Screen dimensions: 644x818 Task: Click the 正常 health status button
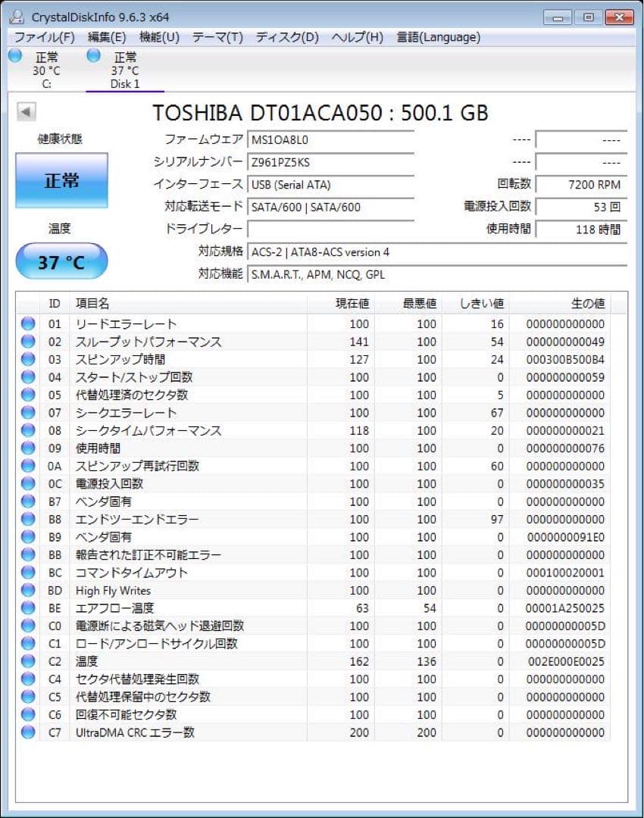coord(61,180)
